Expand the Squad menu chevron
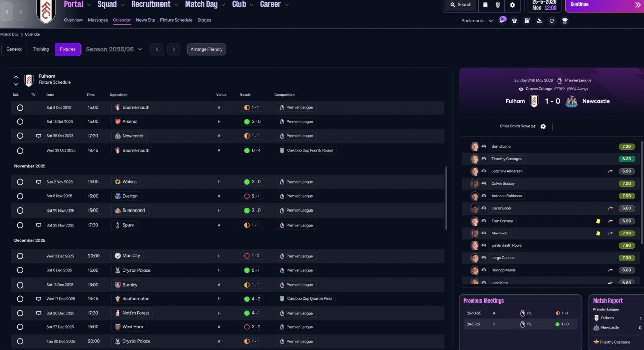 pyautogui.click(x=123, y=5)
